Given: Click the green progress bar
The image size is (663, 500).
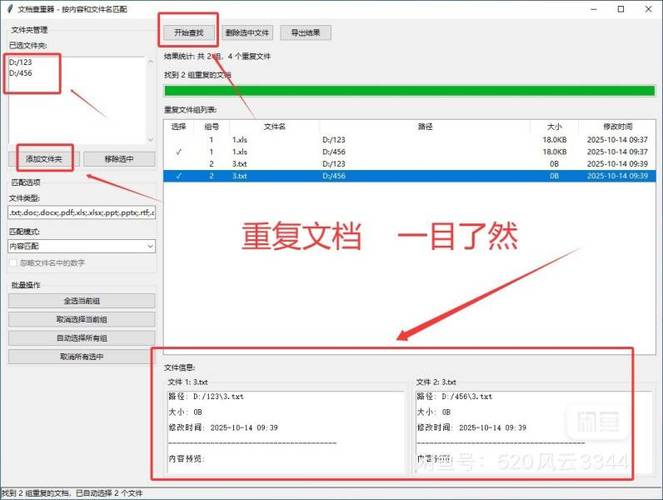Looking at the screenshot, I should click(409, 90).
